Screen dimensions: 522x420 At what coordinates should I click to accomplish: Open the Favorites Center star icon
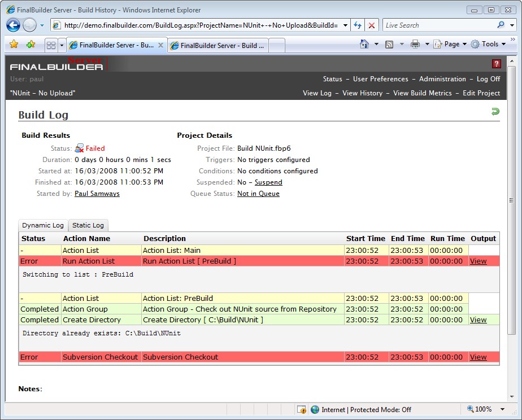[x=14, y=44]
